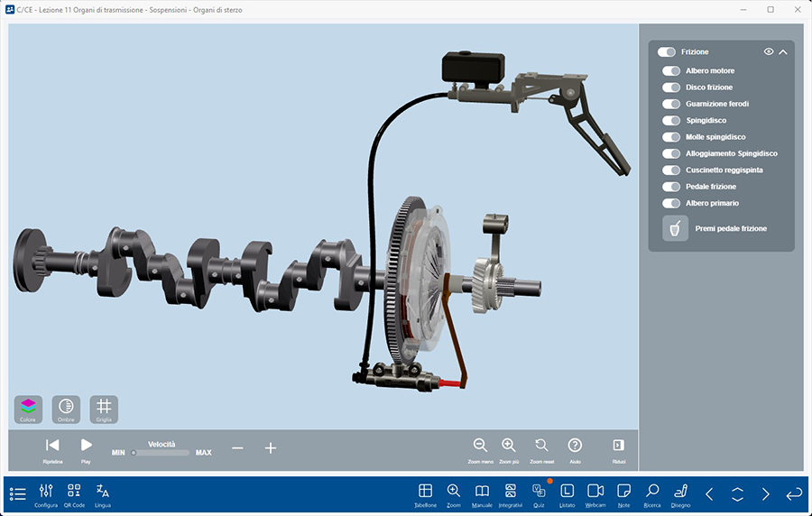Toggle the Albero motore switch
Viewport: 812px width, 516px height.
pos(671,71)
